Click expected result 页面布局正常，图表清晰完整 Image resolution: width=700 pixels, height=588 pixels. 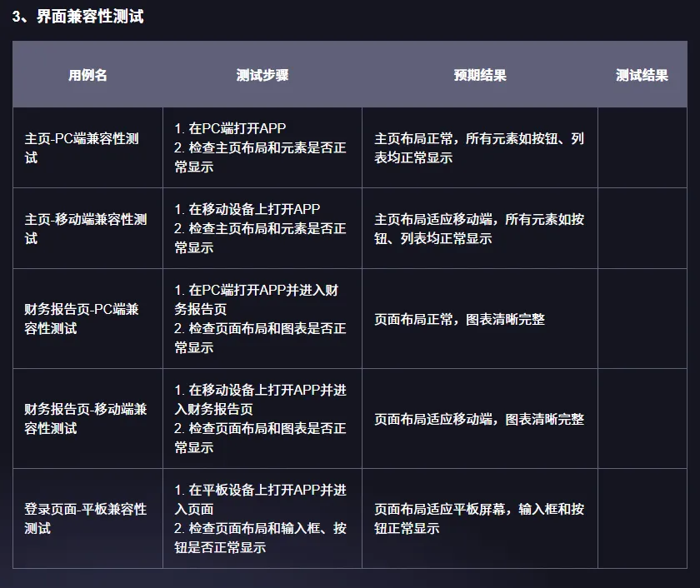pos(459,320)
